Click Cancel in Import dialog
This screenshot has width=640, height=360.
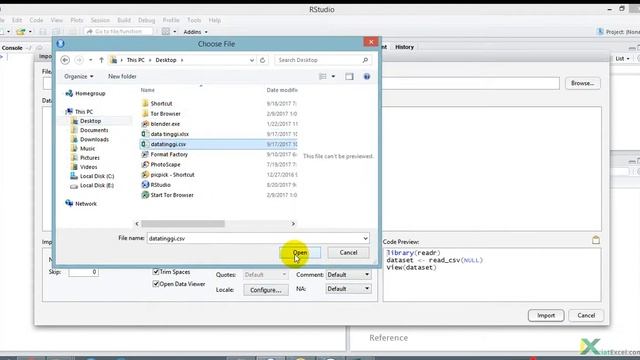tap(586, 316)
